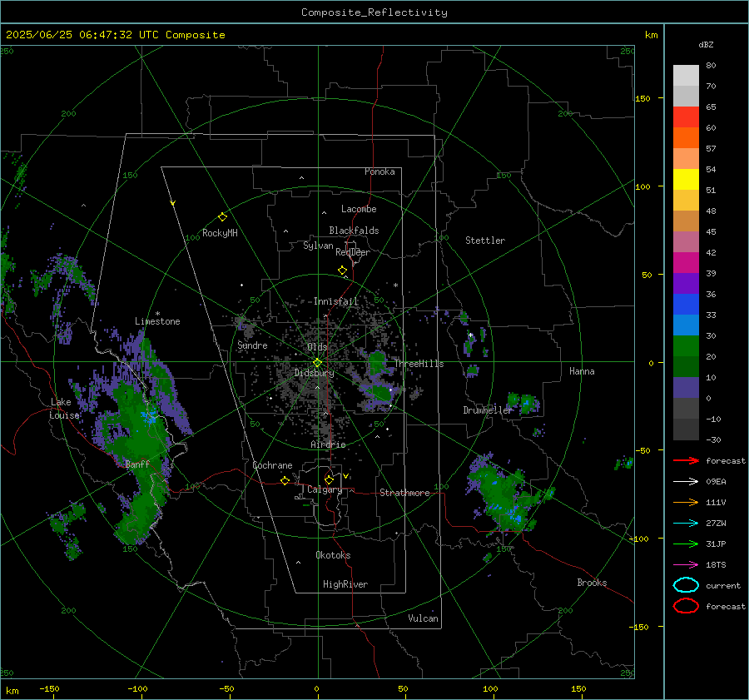Viewport: 749px width, 700px height.
Task: Click the Cochrane map label
Action: [272, 465]
